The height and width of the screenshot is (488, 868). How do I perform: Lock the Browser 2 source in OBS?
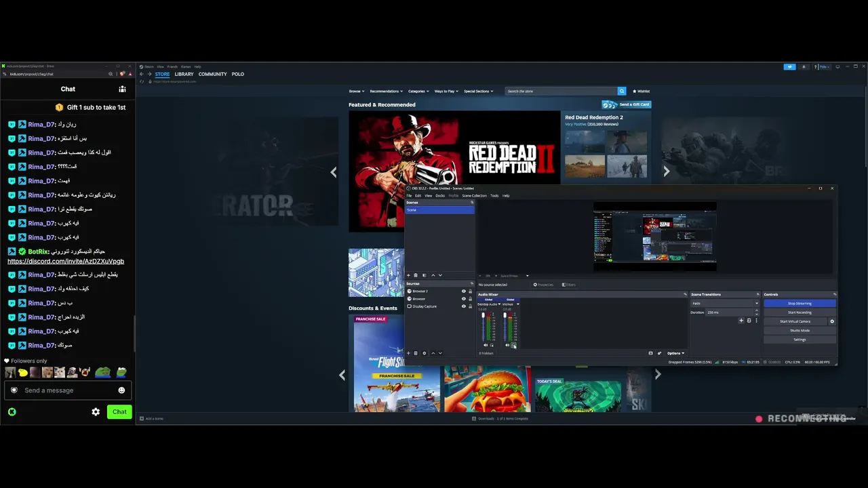(x=470, y=291)
